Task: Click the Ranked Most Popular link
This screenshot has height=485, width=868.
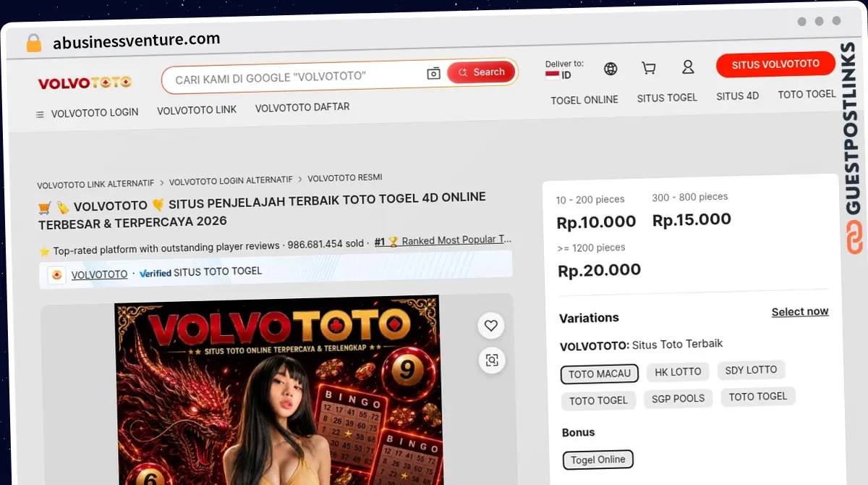Action: click(x=443, y=240)
